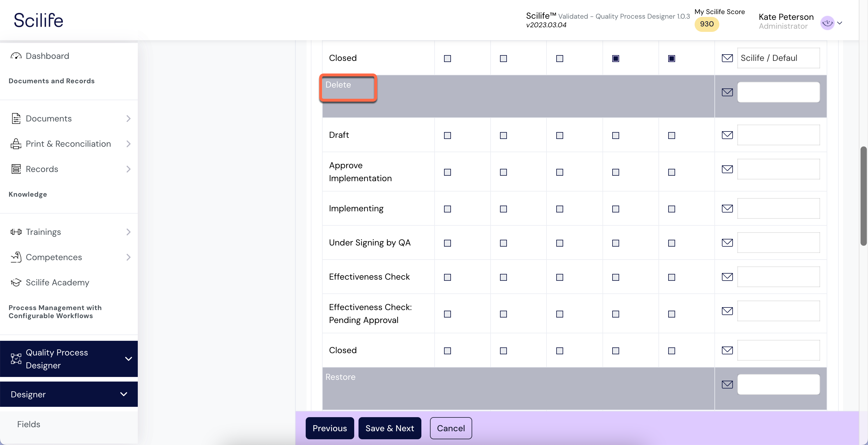Image resolution: width=868 pixels, height=445 pixels.
Task: Click envelope icon in Effectiveness Check: Pending Approval row
Action: 727,311
